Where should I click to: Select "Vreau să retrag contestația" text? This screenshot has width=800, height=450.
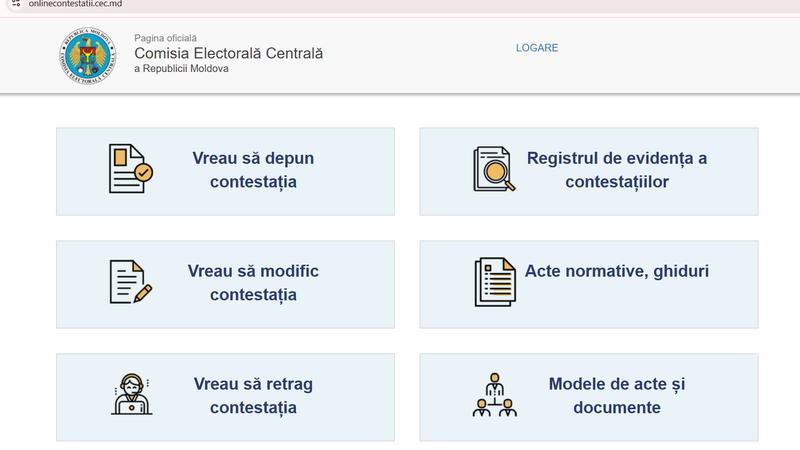tap(253, 395)
